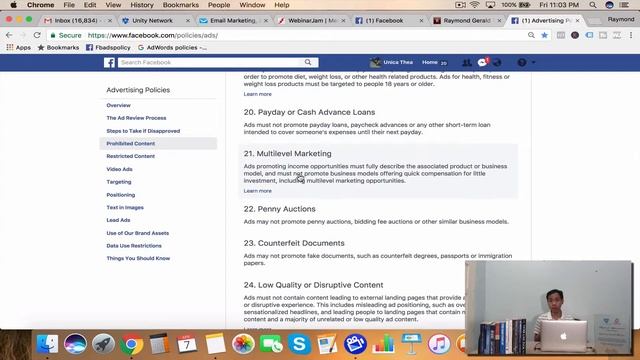Open Skype in the dock
The width and height of the screenshot is (640, 360).
click(x=299, y=344)
